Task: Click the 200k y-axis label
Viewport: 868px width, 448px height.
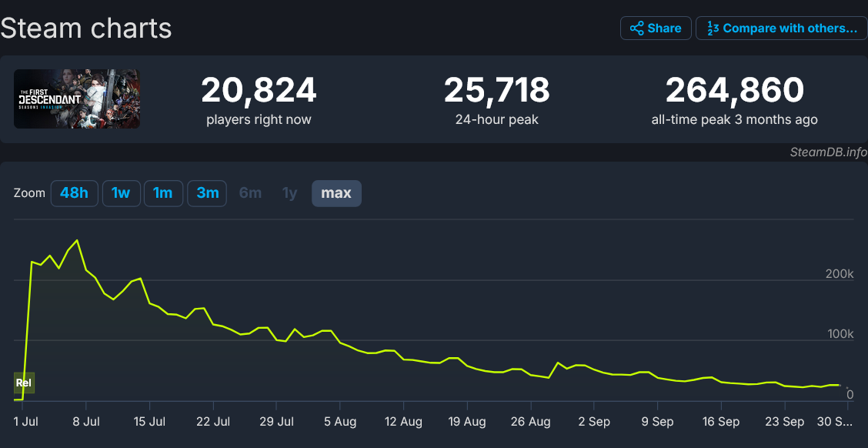Action: click(840, 274)
